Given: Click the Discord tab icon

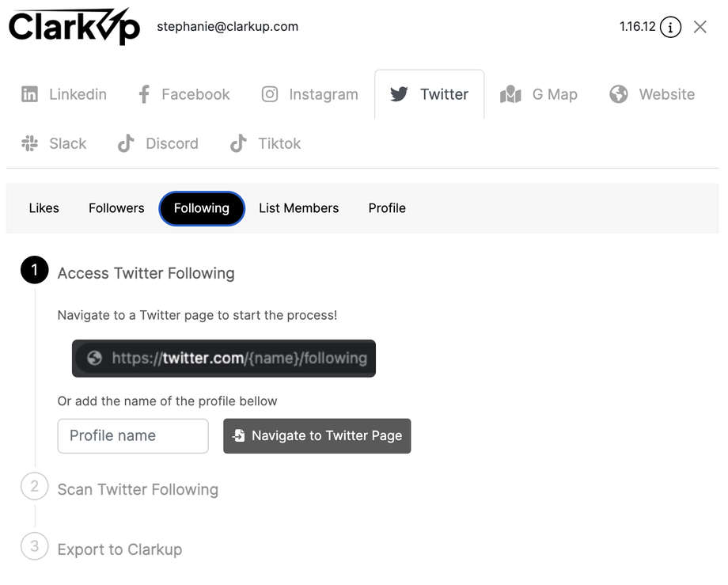Looking at the screenshot, I should point(126,144).
